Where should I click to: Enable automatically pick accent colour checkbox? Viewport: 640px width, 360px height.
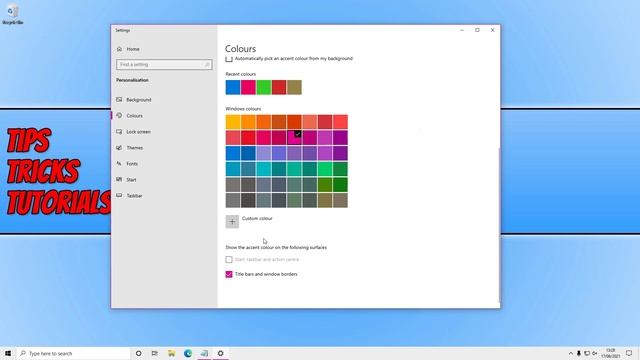pos(229,59)
